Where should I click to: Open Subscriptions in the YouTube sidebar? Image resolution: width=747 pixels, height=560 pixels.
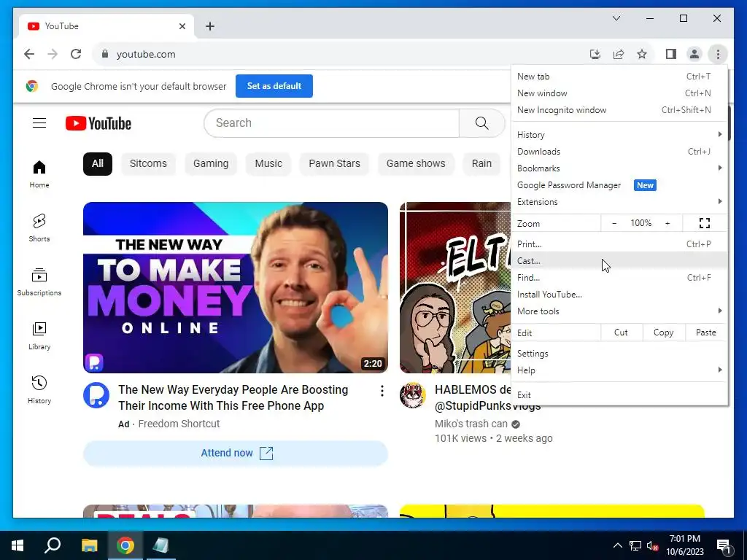pyautogui.click(x=39, y=282)
